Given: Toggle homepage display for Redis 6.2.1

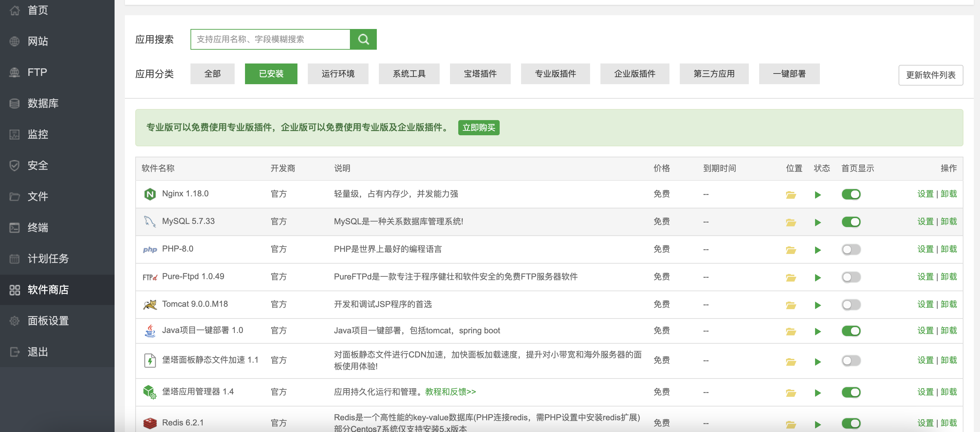Looking at the screenshot, I should point(851,423).
